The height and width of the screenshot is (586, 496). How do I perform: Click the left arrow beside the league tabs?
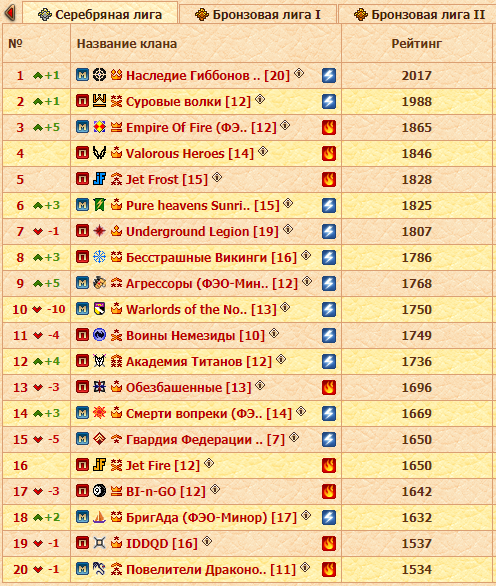click(10, 13)
